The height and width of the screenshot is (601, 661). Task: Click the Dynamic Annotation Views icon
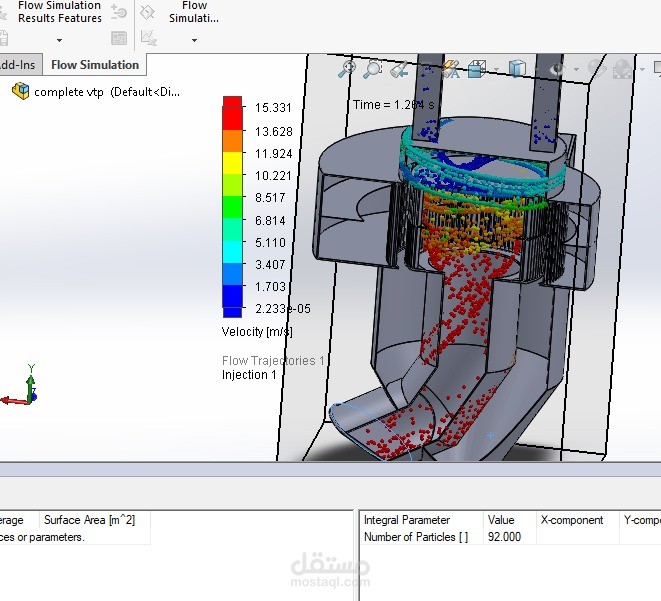451,70
